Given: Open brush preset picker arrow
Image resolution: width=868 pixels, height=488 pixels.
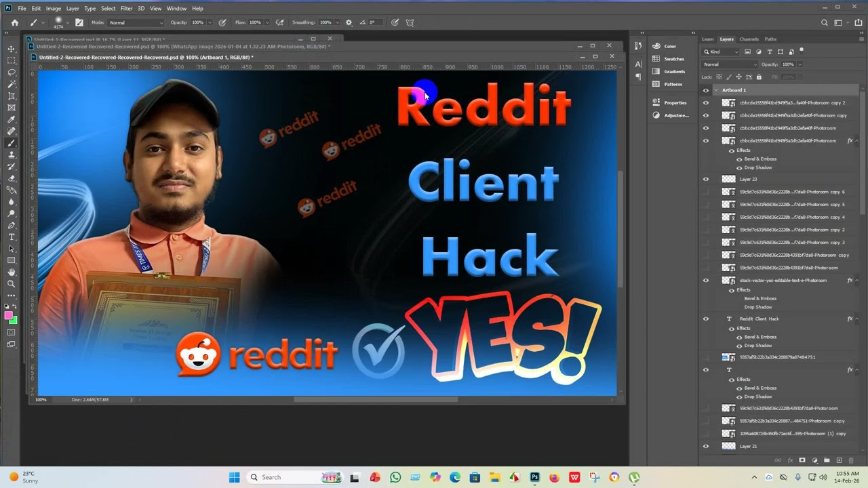Looking at the screenshot, I should click(68, 22).
